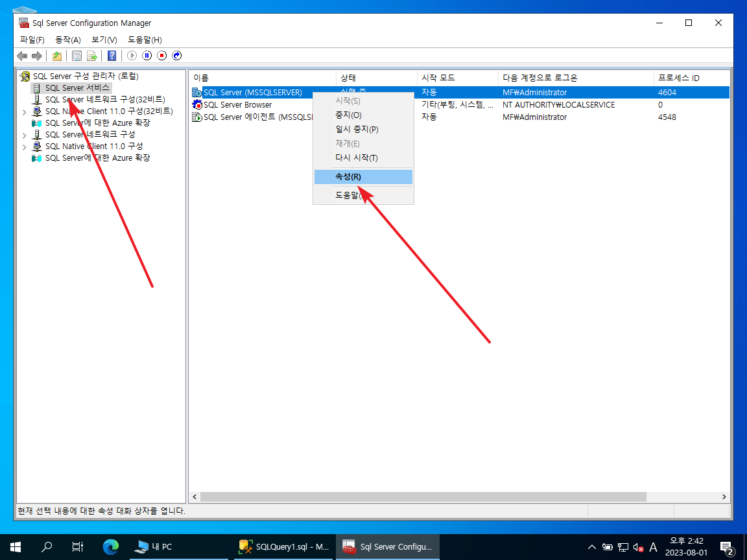Open Windows Start menu
This screenshot has height=560, width=747.
[x=16, y=546]
